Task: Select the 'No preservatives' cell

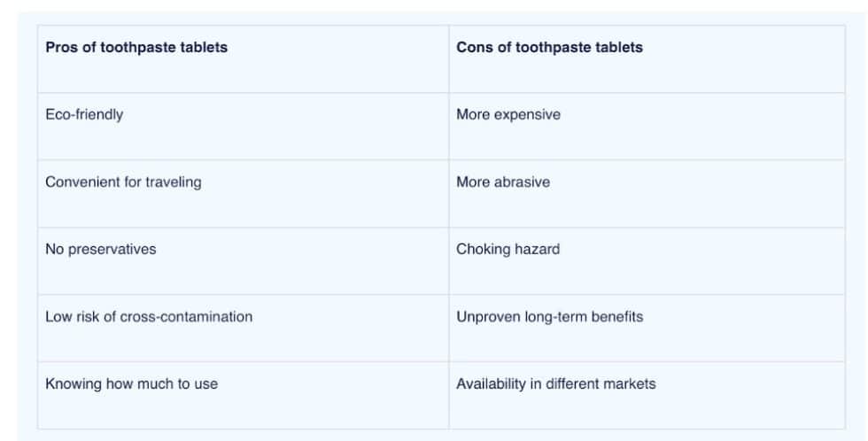Action: click(100, 250)
